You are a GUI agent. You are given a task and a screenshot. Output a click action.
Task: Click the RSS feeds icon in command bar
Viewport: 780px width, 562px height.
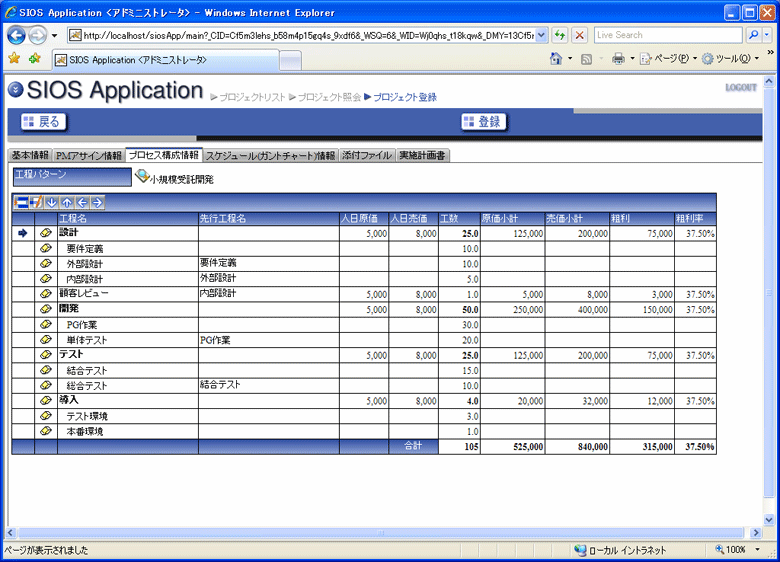(x=586, y=59)
